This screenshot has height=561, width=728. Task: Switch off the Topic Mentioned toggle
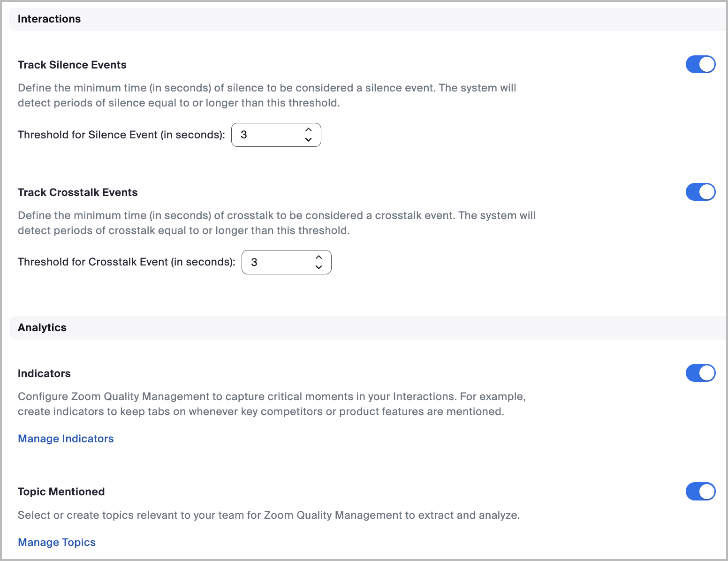pyautogui.click(x=700, y=492)
